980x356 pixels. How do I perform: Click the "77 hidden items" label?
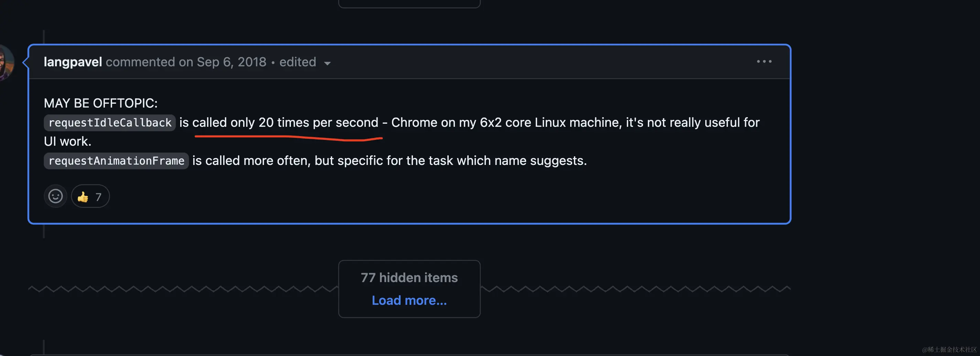(x=409, y=277)
